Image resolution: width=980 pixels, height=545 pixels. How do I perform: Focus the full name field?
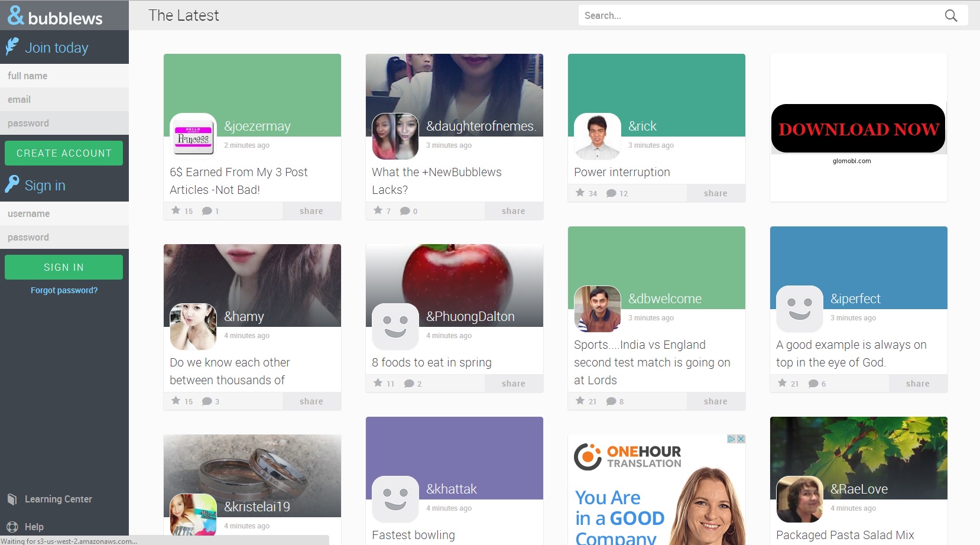64,76
